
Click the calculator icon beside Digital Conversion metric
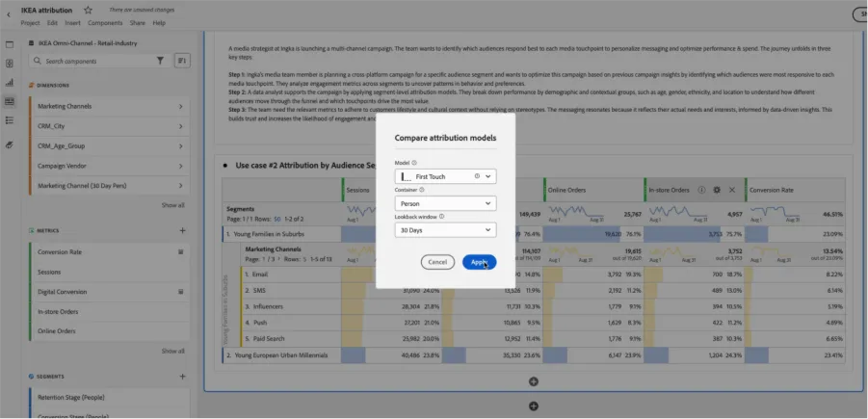click(180, 292)
